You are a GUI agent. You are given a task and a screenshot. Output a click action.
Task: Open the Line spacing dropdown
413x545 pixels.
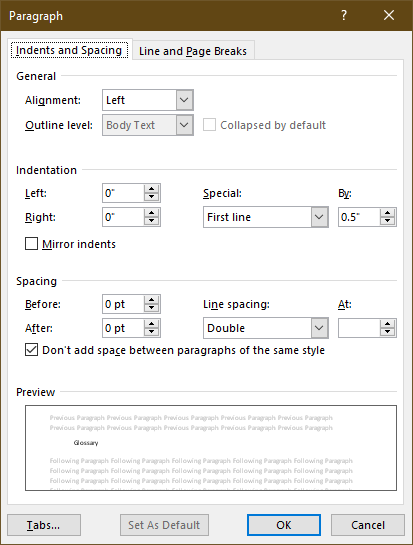pyautogui.click(x=319, y=328)
